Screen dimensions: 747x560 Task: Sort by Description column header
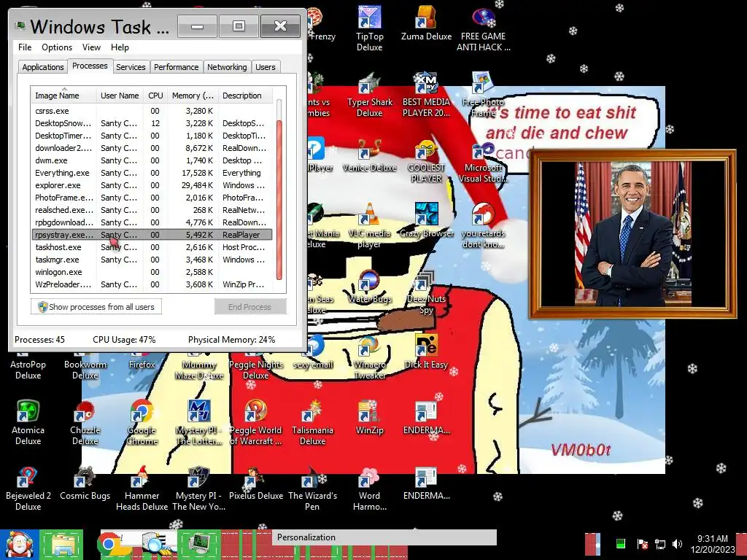[x=245, y=96]
